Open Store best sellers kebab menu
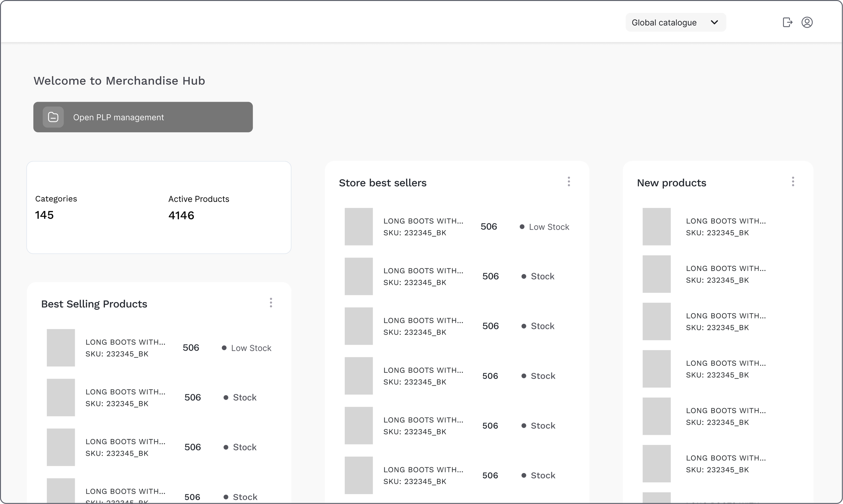843x504 pixels. click(x=569, y=182)
